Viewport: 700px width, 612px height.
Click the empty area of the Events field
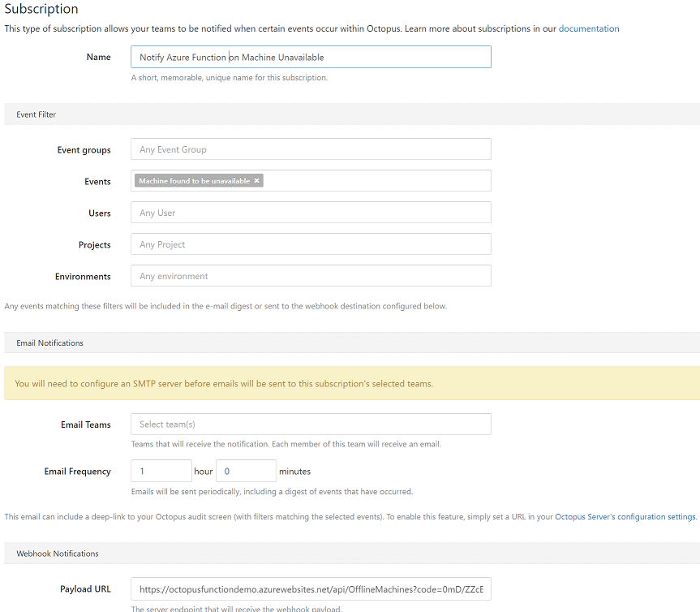coord(373,181)
